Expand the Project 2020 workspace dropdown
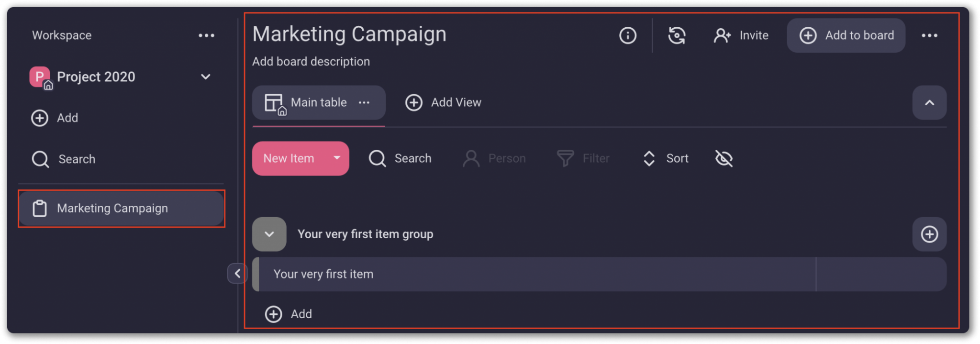980x344 pixels. click(206, 77)
